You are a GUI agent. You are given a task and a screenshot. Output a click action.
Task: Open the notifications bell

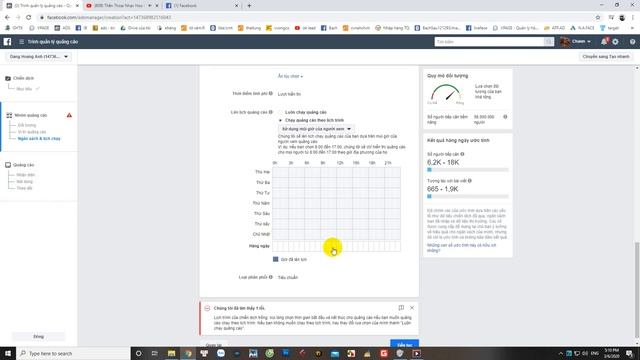pyautogui.click(x=604, y=42)
